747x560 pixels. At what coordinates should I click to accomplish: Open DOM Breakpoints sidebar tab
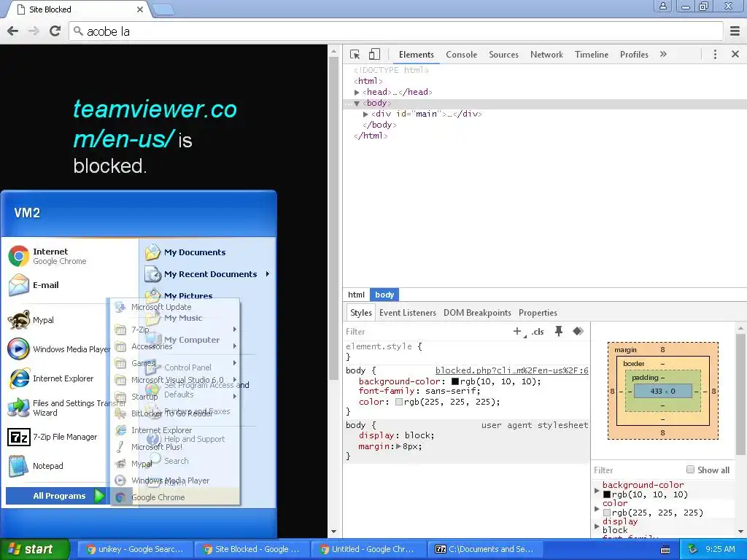[477, 313]
